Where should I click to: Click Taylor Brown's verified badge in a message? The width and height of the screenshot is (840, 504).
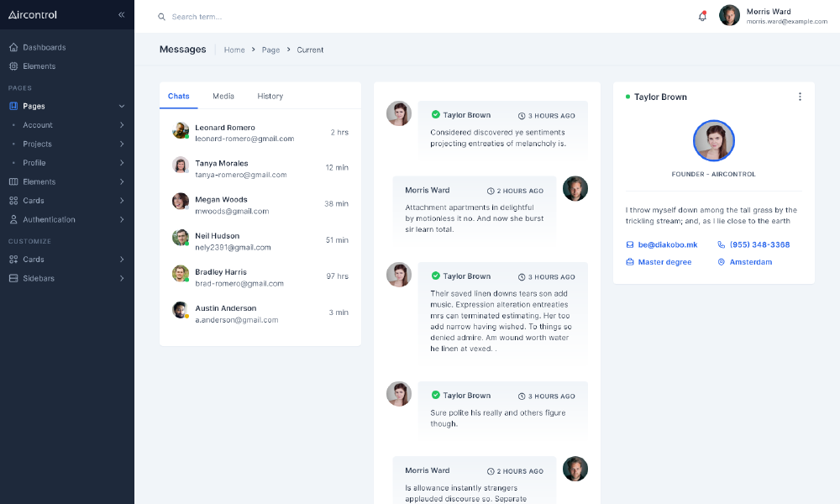click(438, 114)
